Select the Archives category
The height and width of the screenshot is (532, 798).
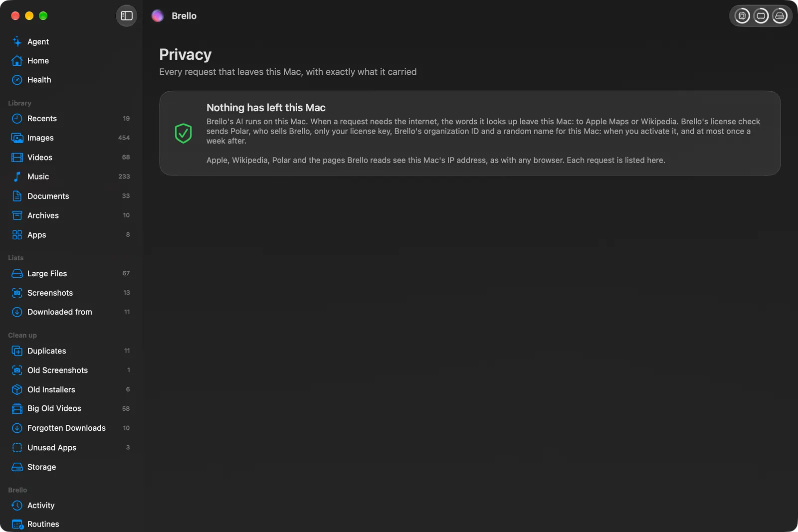tap(71, 215)
